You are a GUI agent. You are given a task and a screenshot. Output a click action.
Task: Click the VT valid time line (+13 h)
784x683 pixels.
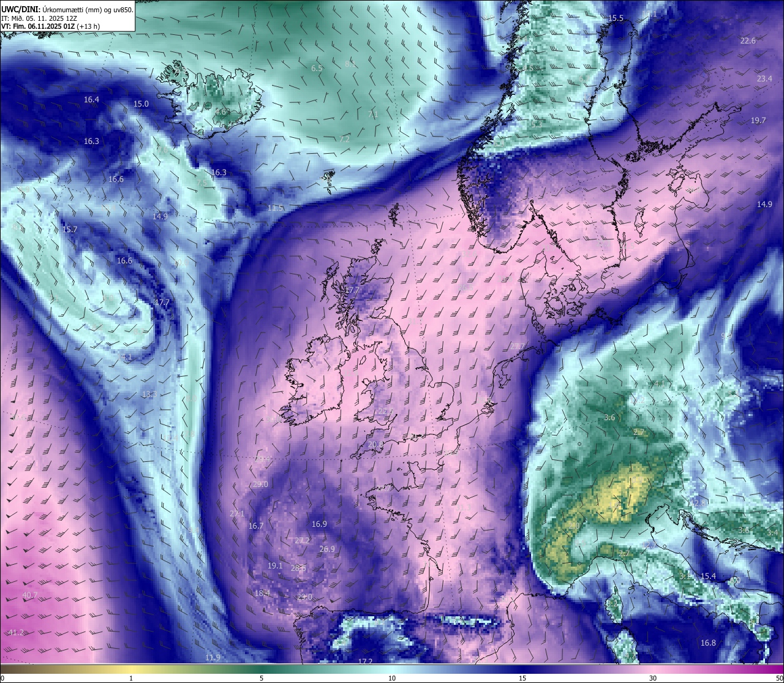pos(50,26)
